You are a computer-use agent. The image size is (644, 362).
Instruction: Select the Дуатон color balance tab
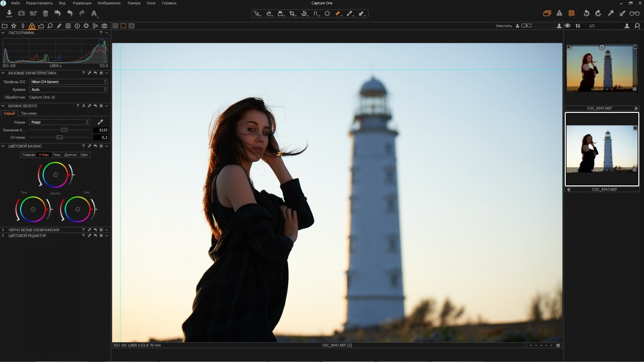tap(71, 155)
